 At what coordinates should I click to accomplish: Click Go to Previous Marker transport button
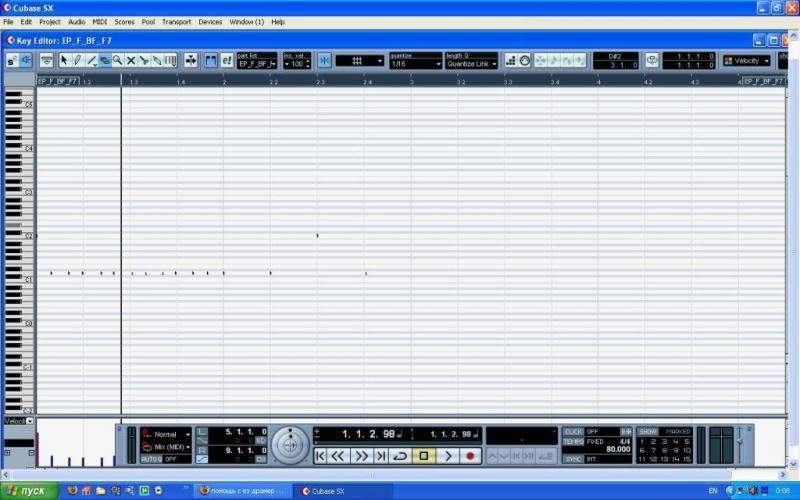click(x=320, y=456)
